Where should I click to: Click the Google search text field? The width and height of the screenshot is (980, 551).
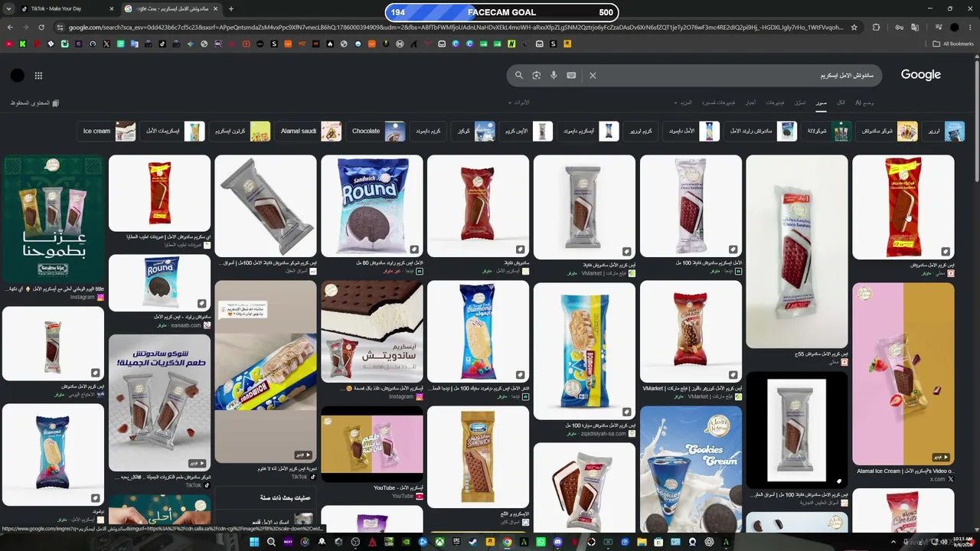(735, 75)
